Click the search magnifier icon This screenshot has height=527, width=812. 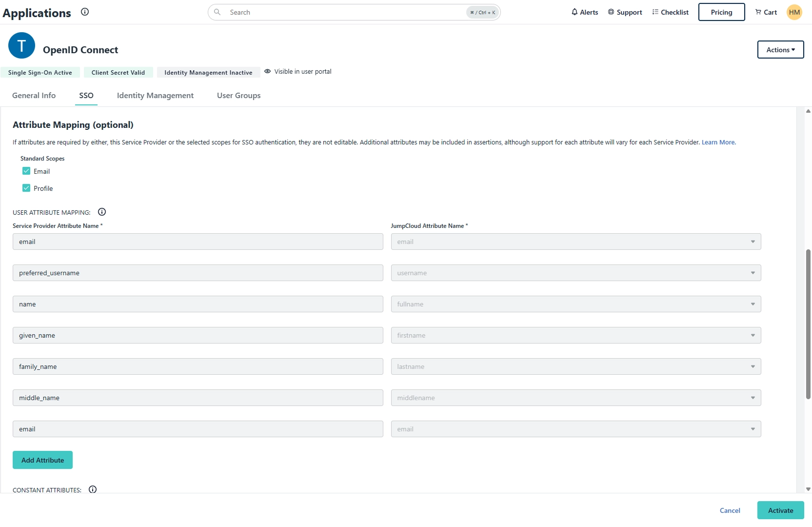pyautogui.click(x=218, y=12)
